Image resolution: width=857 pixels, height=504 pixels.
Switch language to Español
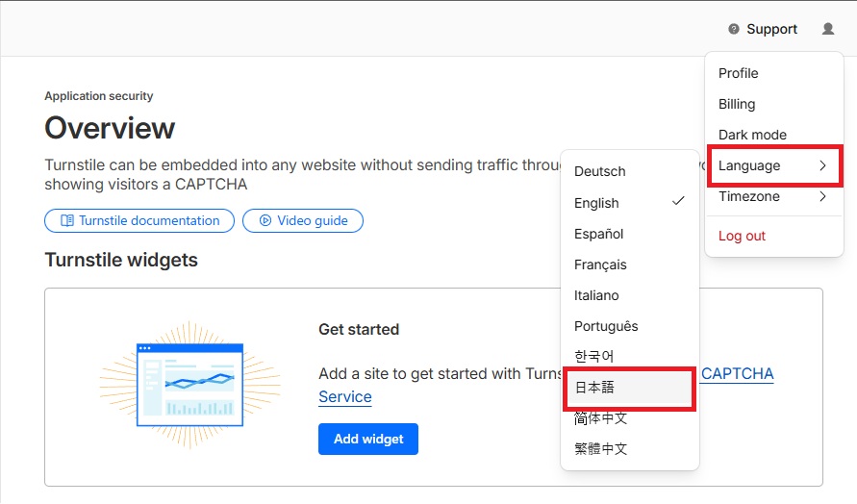point(599,234)
